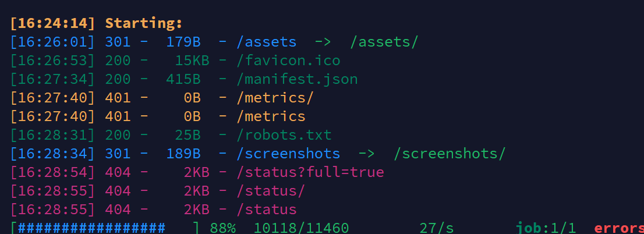The height and width of the screenshot is (234, 644).
Task: Click the /screenshots path in blue
Action: point(288,154)
